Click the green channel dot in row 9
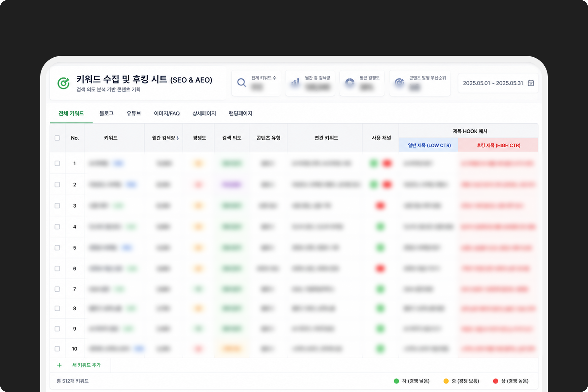This screenshot has height=392, width=588. [380, 329]
